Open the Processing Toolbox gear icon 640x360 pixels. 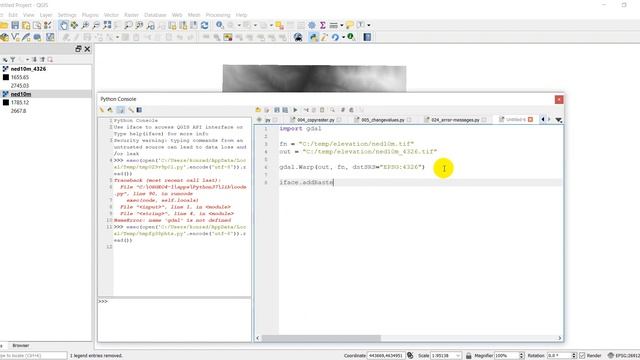pos(312,25)
